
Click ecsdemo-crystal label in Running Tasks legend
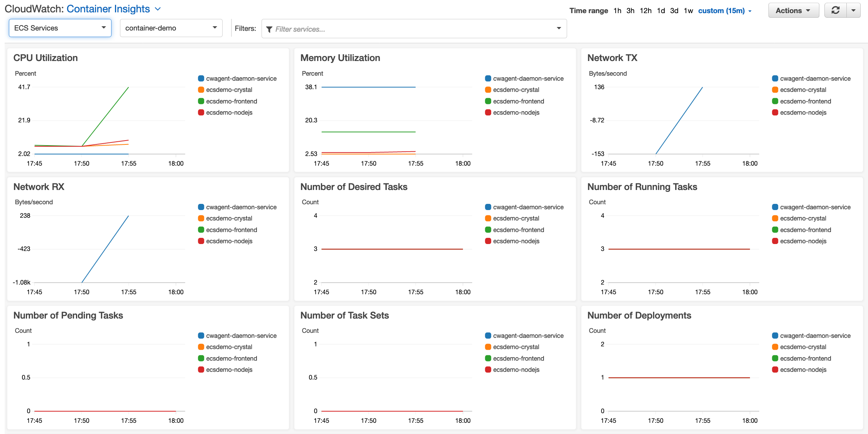pyautogui.click(x=803, y=218)
